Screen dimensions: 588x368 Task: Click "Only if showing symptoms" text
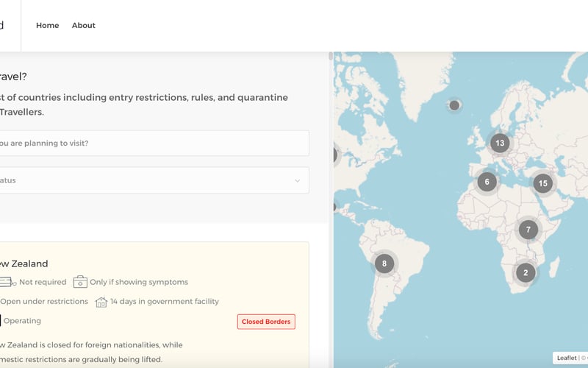tap(139, 282)
